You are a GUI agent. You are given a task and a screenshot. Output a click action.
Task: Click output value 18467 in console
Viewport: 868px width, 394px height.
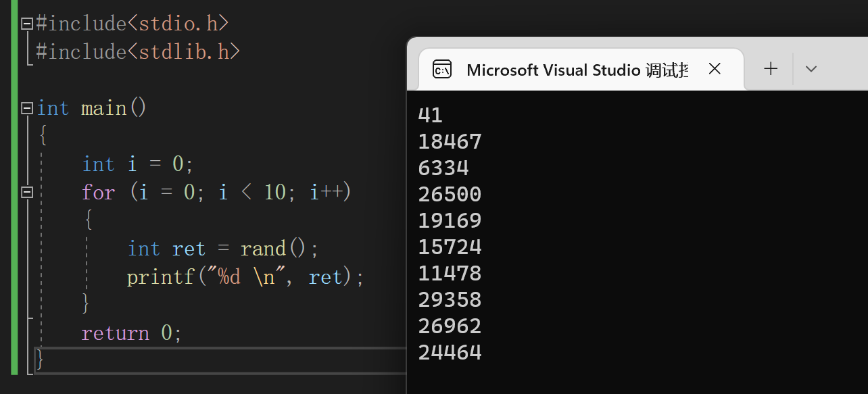tap(450, 142)
